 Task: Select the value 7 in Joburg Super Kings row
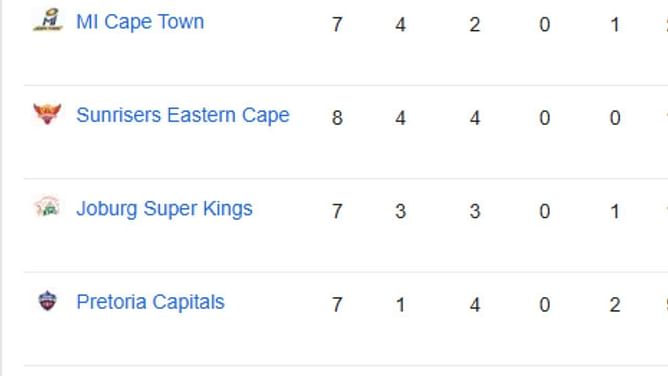pyautogui.click(x=337, y=211)
